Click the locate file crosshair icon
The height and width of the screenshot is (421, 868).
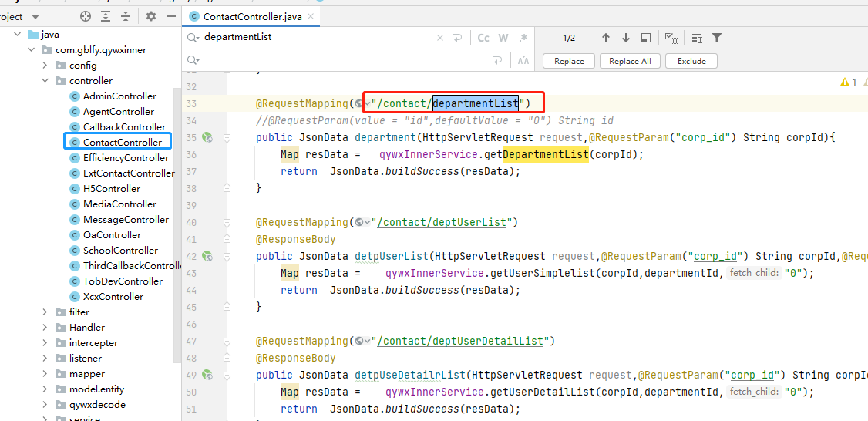point(85,17)
